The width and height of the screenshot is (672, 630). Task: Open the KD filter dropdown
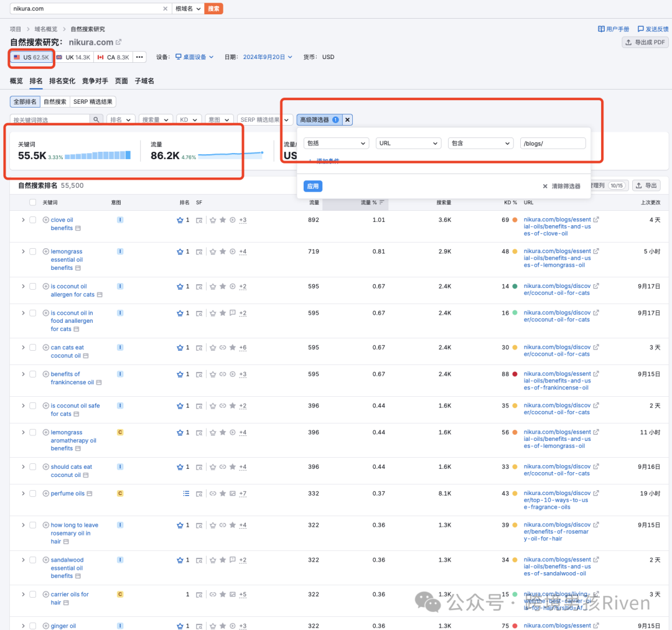point(189,120)
